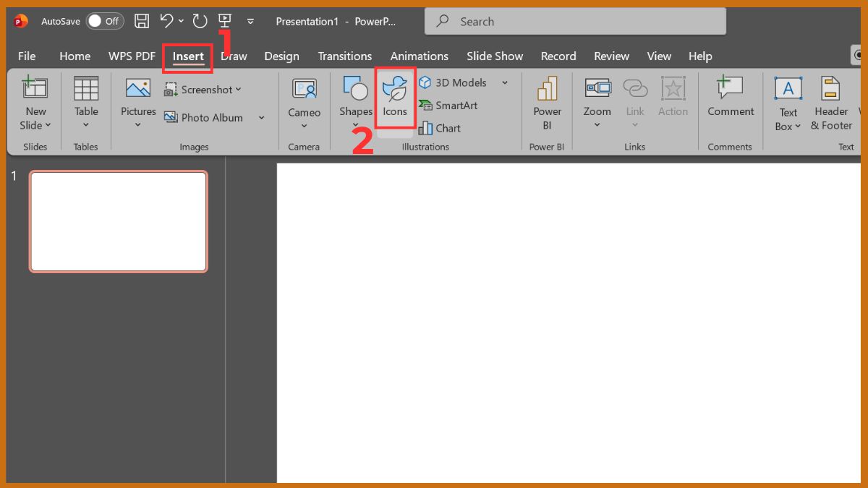868x488 pixels.
Task: Open the Screenshot dropdown
Action: [x=203, y=89]
